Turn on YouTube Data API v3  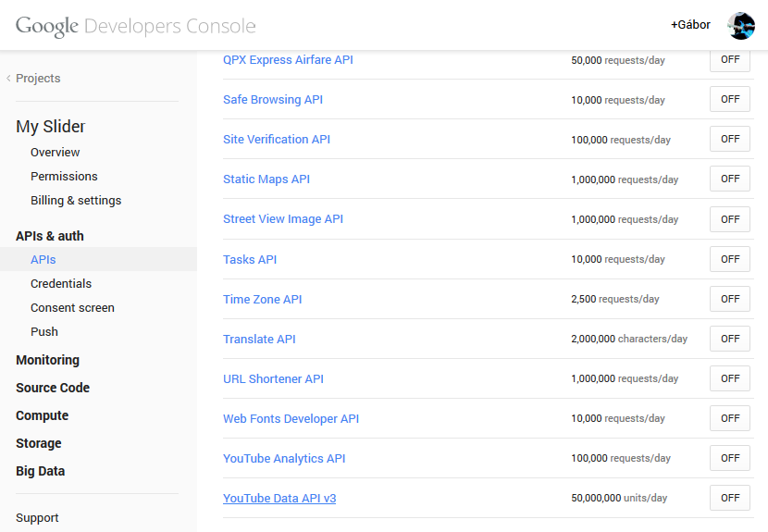click(x=730, y=498)
